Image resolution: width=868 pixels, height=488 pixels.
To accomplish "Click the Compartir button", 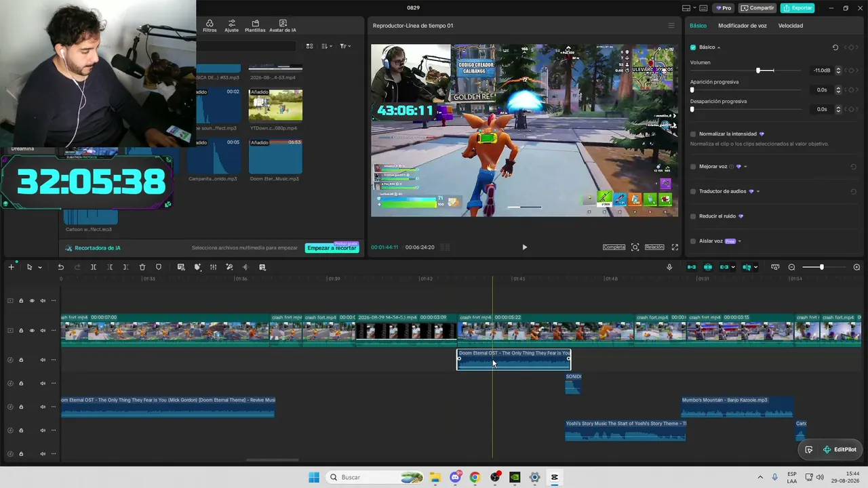I will [x=757, y=8].
